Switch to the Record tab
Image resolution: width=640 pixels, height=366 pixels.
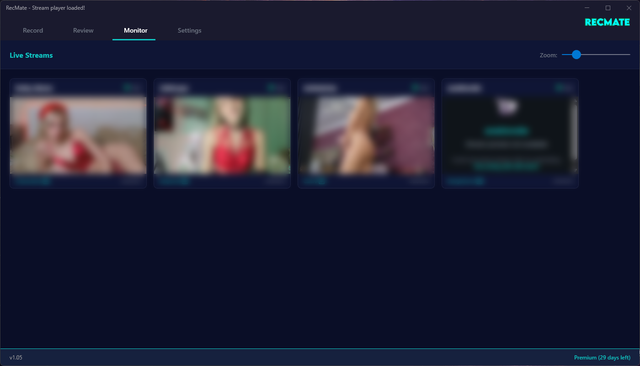click(33, 31)
